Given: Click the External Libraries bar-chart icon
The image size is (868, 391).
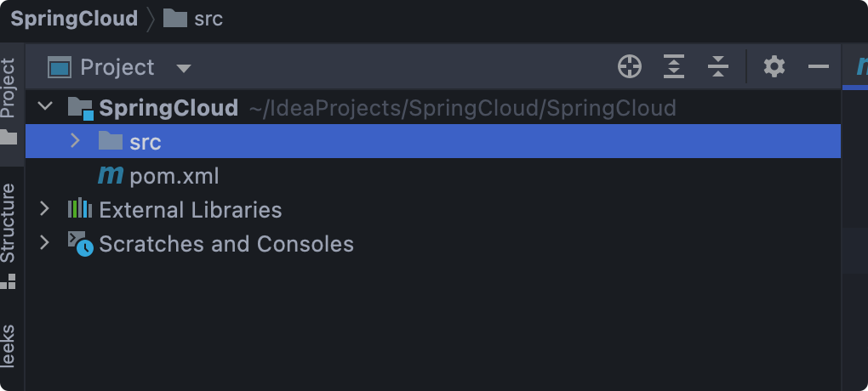Looking at the screenshot, I should point(80,209).
